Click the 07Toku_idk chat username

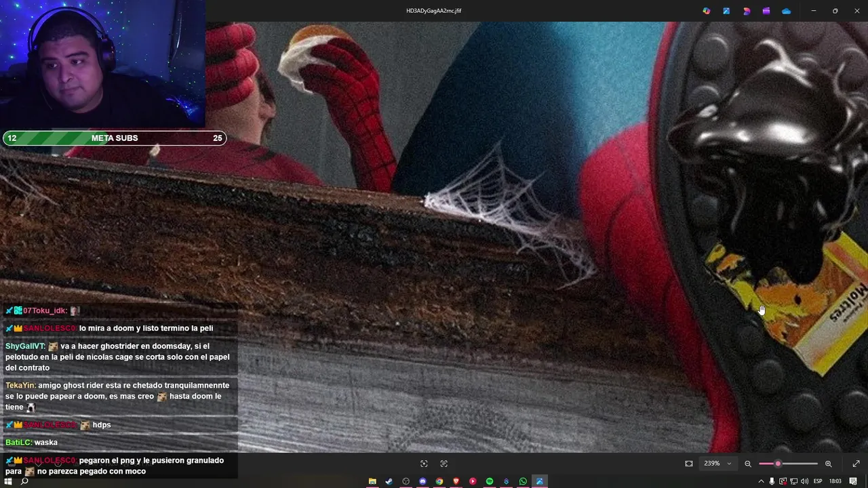[x=45, y=310]
